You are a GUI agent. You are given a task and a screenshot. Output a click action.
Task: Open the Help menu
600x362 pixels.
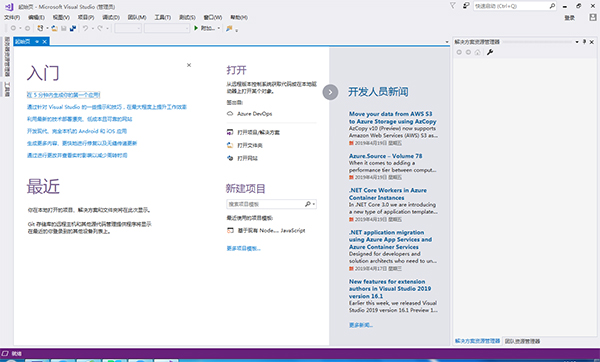[239, 17]
